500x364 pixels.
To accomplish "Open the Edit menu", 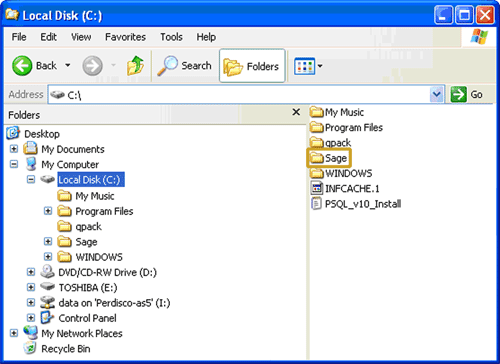I will pos(49,37).
